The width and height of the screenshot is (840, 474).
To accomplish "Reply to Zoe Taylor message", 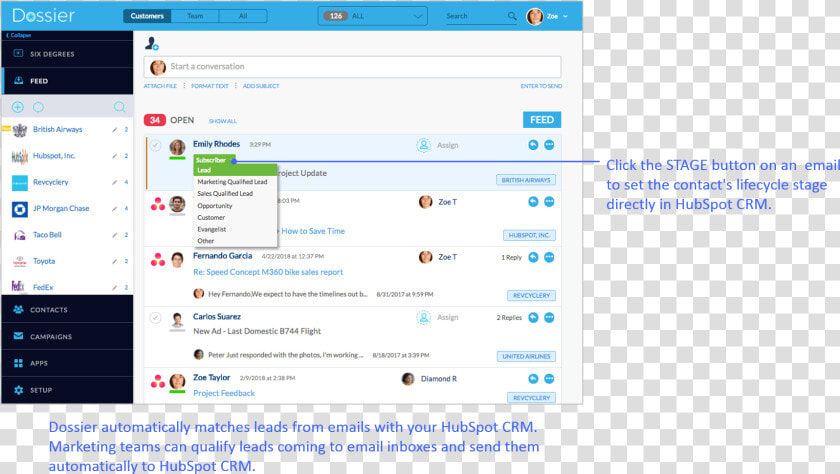I will (x=533, y=379).
